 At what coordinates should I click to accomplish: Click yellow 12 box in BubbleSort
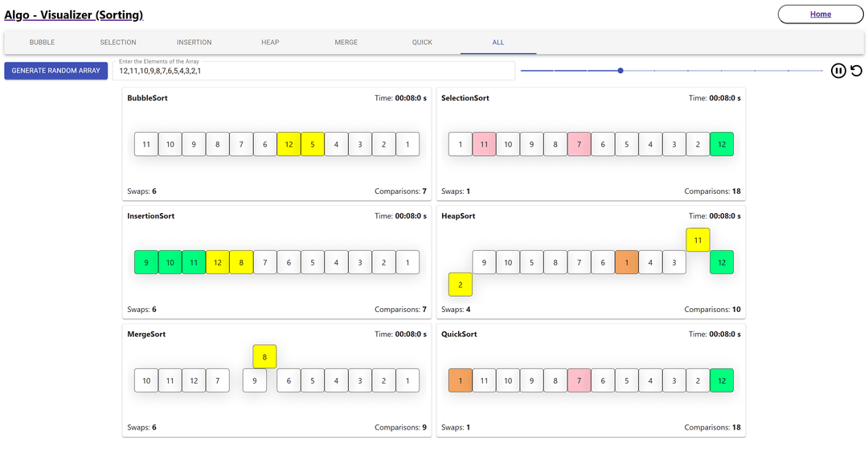pyautogui.click(x=289, y=145)
